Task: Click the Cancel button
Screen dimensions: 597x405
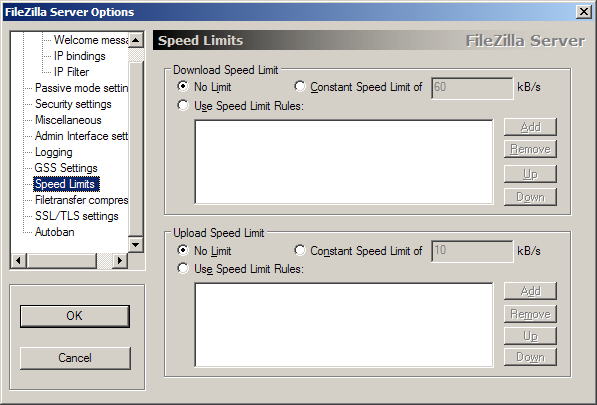Action: point(75,358)
